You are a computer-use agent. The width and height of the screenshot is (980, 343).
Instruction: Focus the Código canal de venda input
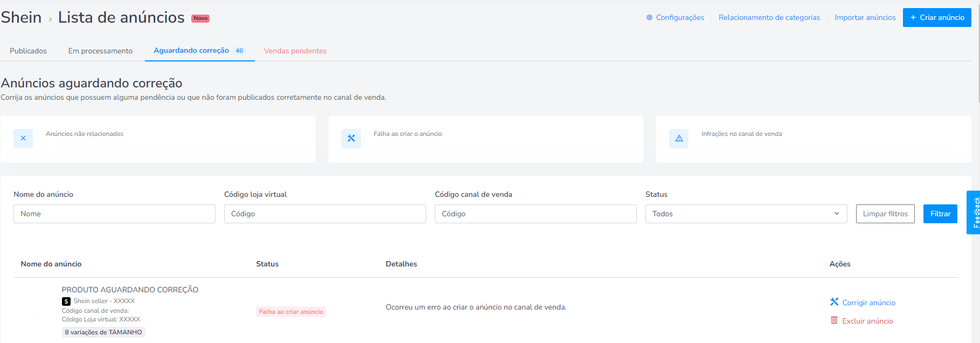pos(536,214)
